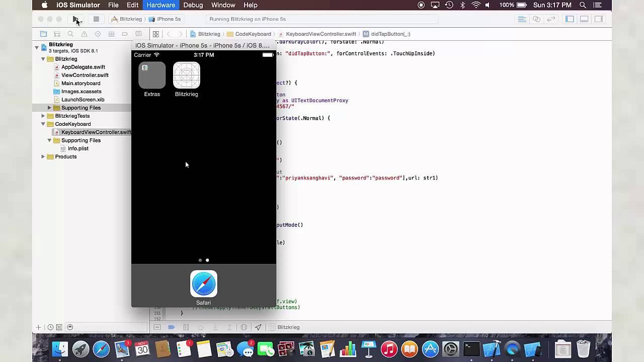The height and width of the screenshot is (362, 644).
Task: Open the Debug menu
Action: point(193,5)
